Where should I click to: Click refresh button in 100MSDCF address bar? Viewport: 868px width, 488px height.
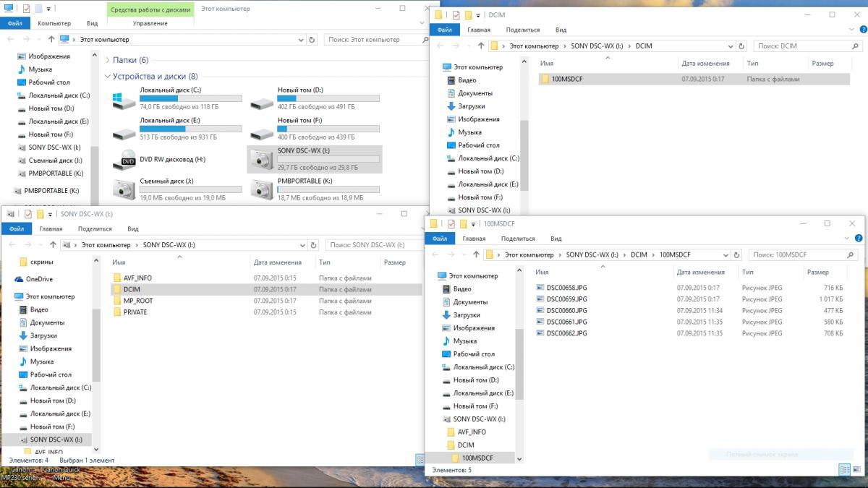(736, 255)
